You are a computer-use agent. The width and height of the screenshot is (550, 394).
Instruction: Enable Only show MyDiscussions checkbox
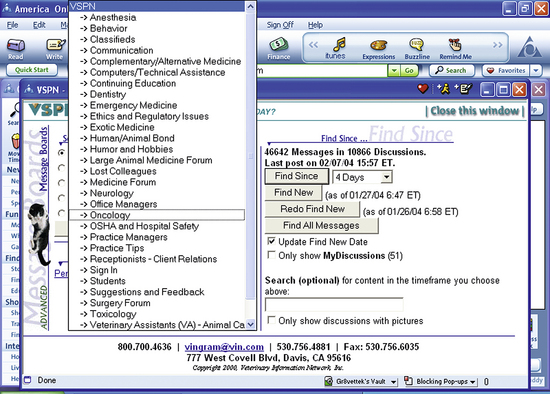point(271,255)
